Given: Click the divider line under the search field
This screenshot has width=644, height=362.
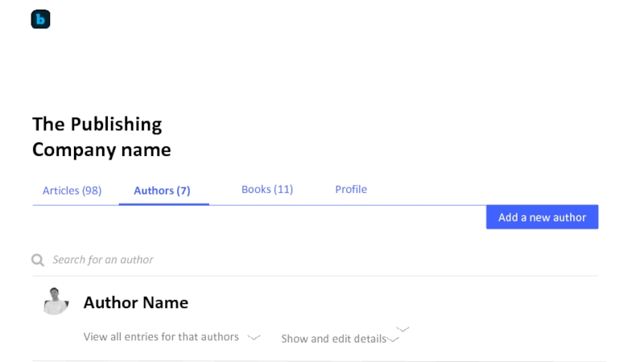Looking at the screenshot, I should click(x=314, y=276).
